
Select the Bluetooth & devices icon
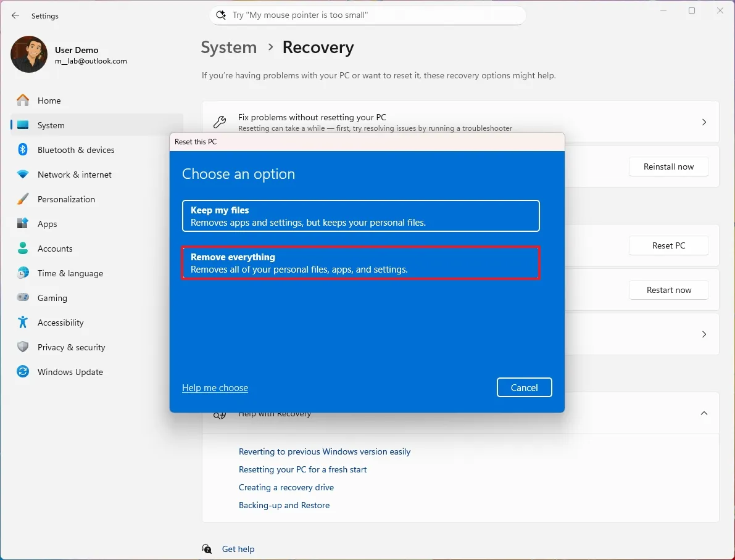[x=22, y=150]
